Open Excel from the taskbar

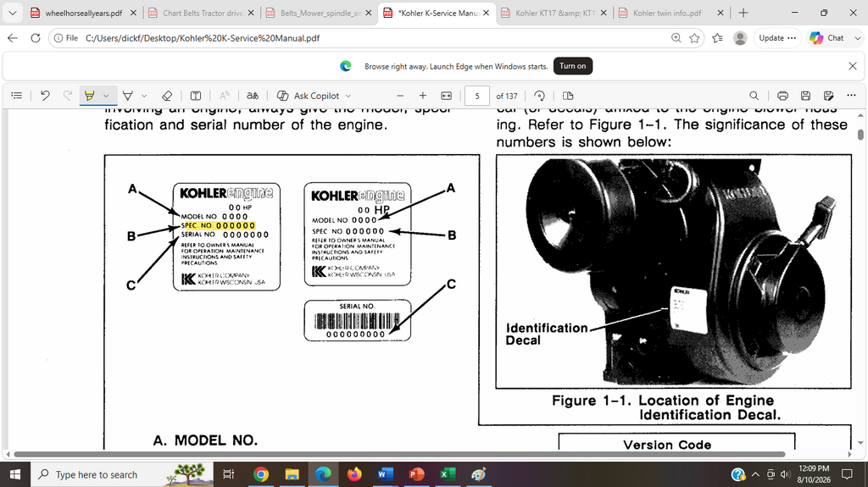coord(448,474)
